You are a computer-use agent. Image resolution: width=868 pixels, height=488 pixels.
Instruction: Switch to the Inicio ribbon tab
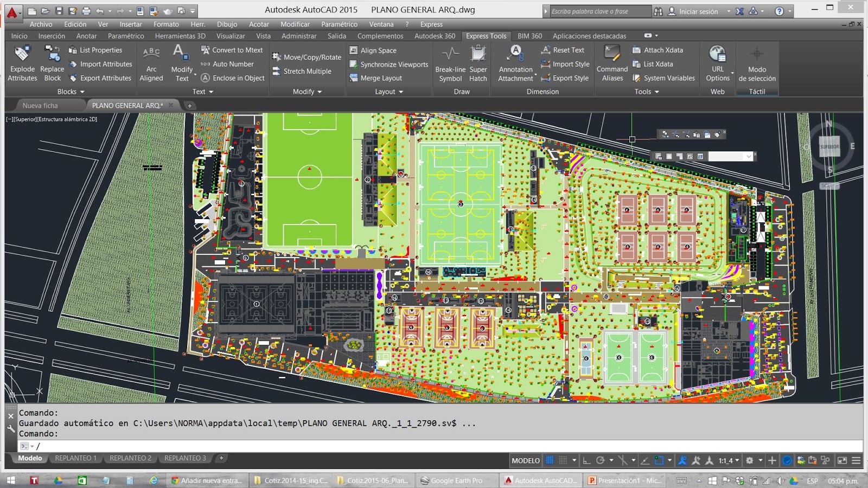click(x=19, y=36)
